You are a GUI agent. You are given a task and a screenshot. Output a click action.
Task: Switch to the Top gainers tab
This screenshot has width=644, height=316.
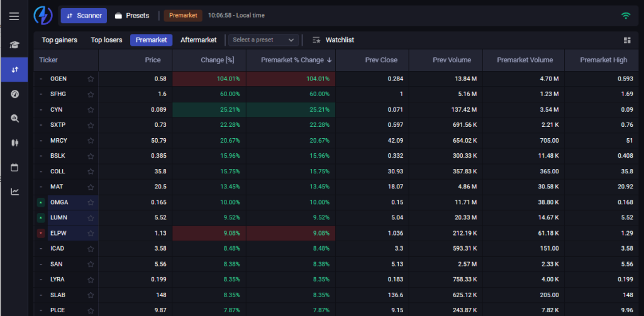point(59,40)
